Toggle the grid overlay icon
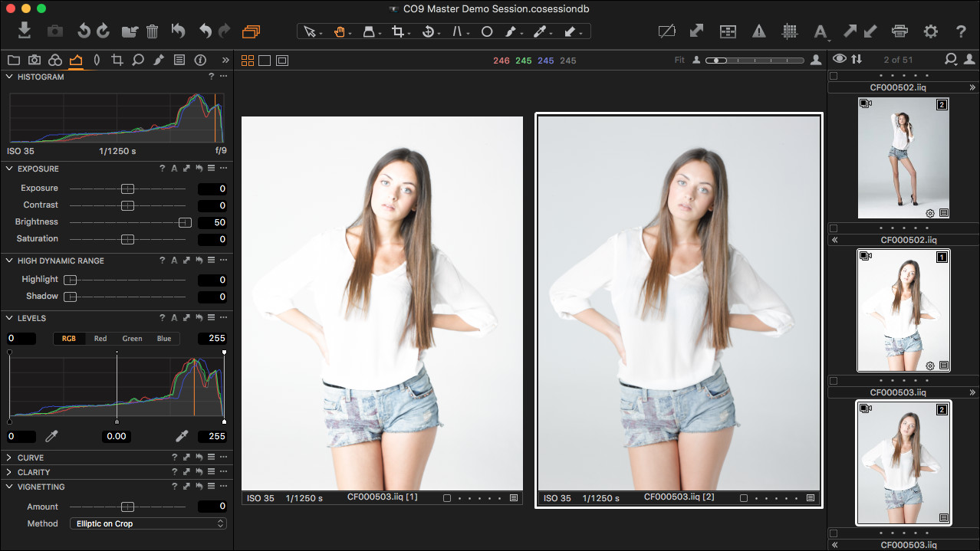This screenshot has height=551, width=980. click(x=790, y=31)
